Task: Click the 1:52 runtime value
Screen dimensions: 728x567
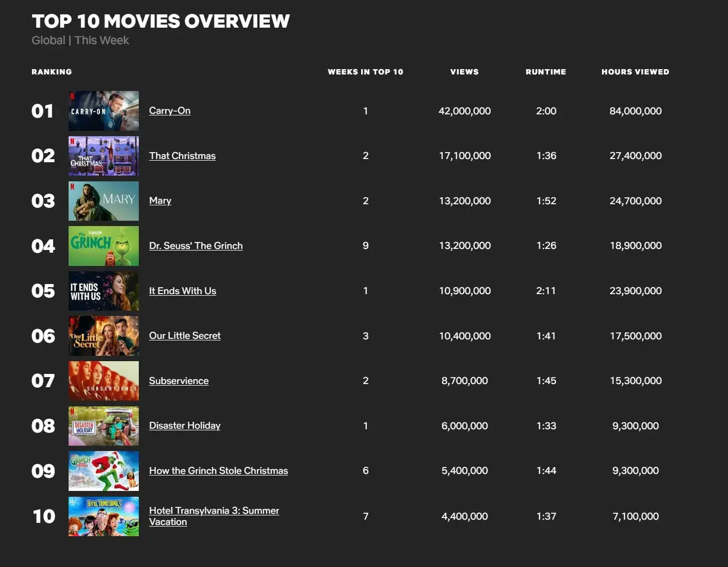Action: point(546,201)
